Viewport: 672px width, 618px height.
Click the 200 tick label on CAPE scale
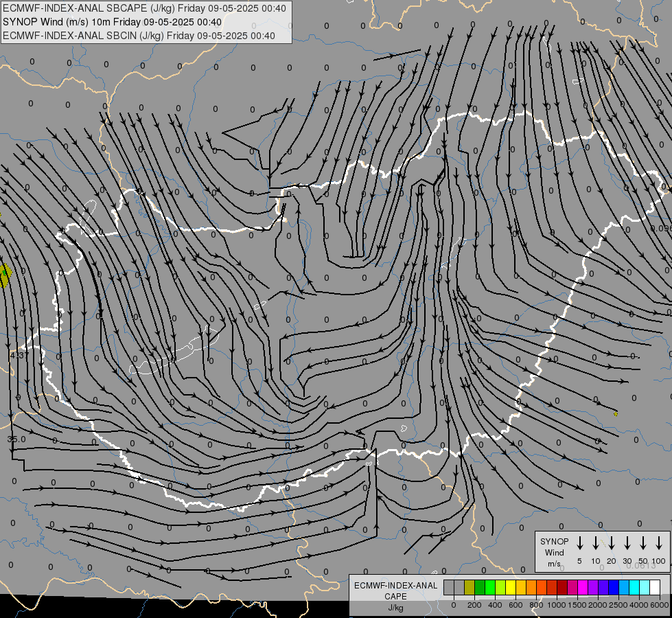tap(474, 605)
